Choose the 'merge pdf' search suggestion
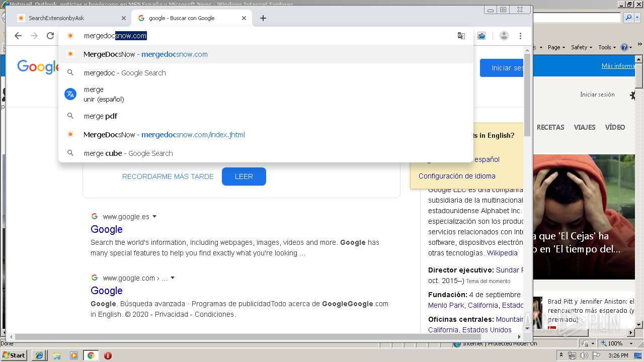644x362 pixels. [266, 116]
